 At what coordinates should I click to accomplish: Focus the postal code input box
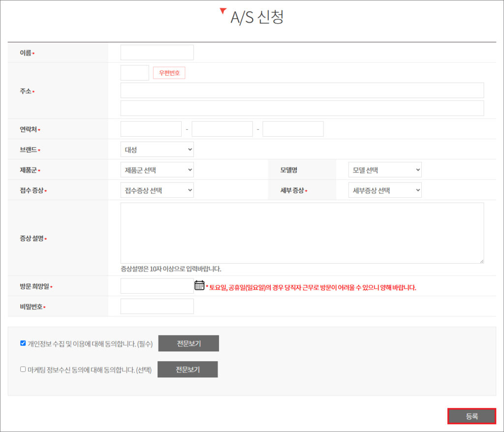134,73
